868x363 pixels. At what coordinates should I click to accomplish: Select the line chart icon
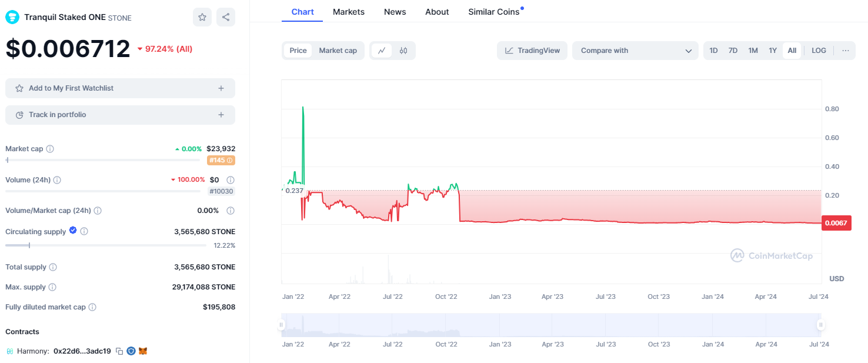pyautogui.click(x=381, y=51)
